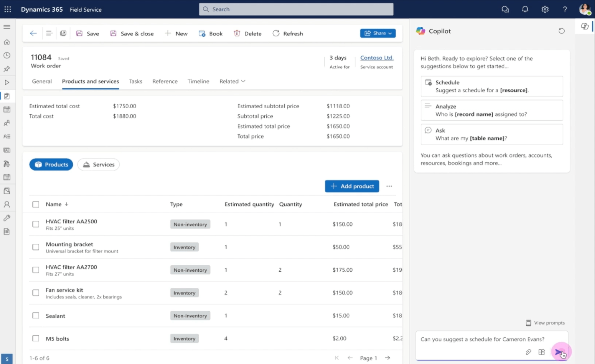Open Contoso Ltd. service account link
This screenshot has width=595, height=364.
pos(377,58)
